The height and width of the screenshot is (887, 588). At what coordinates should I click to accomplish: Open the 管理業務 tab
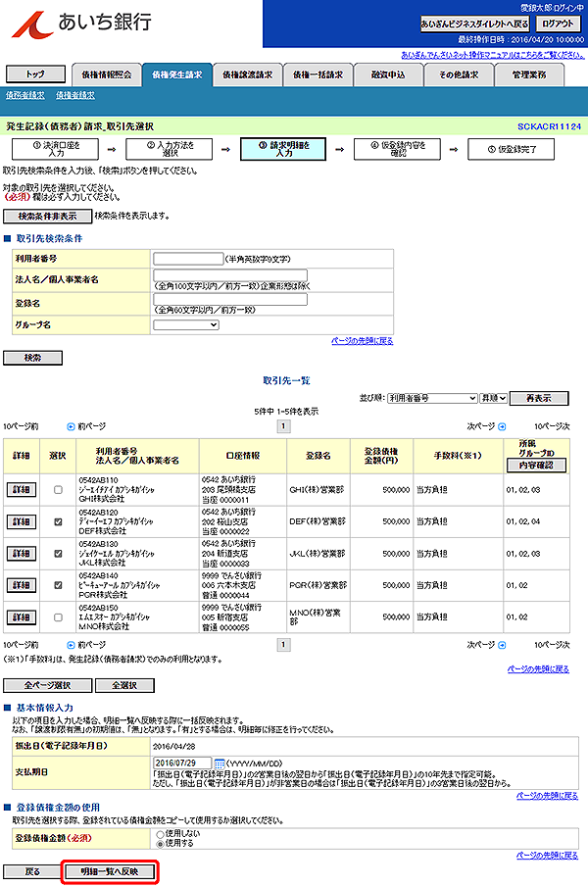528,74
